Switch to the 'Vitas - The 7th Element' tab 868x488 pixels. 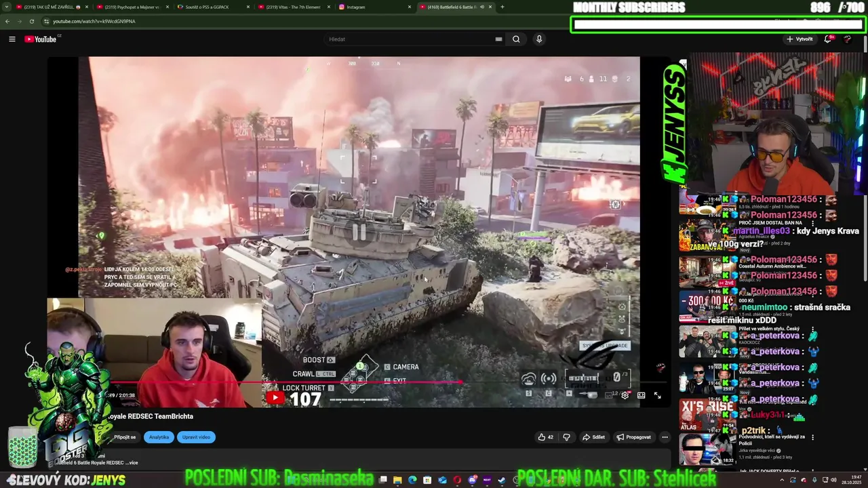[x=294, y=7]
